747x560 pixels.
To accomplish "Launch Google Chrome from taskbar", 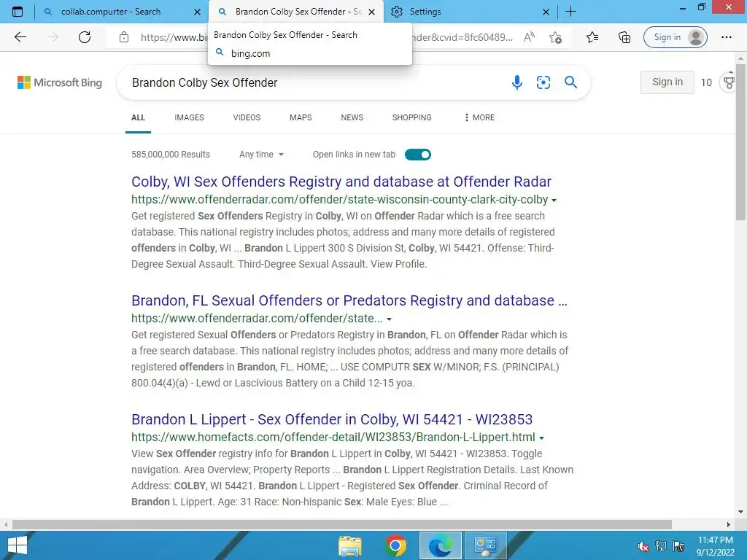I will tap(395, 545).
